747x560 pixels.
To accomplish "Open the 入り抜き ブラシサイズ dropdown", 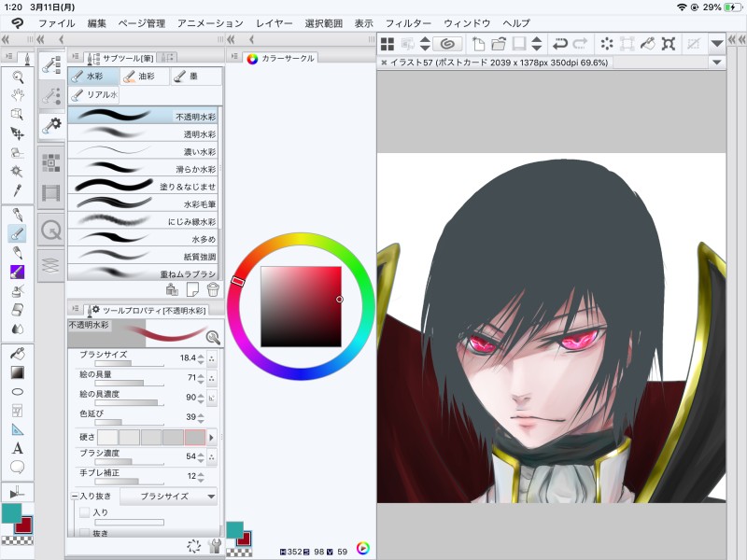I will click(169, 497).
